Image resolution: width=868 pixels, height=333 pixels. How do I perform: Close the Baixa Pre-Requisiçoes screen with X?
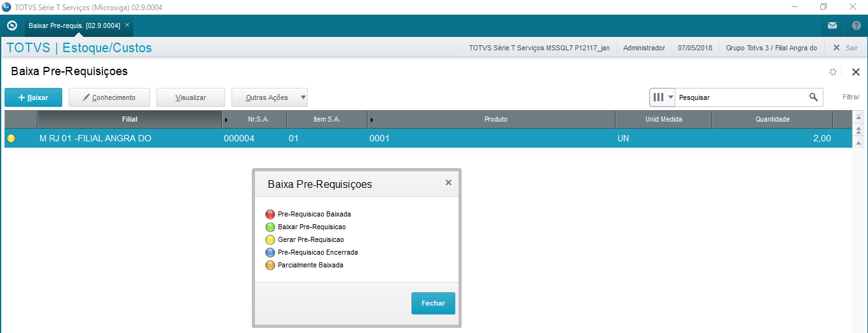[x=855, y=72]
